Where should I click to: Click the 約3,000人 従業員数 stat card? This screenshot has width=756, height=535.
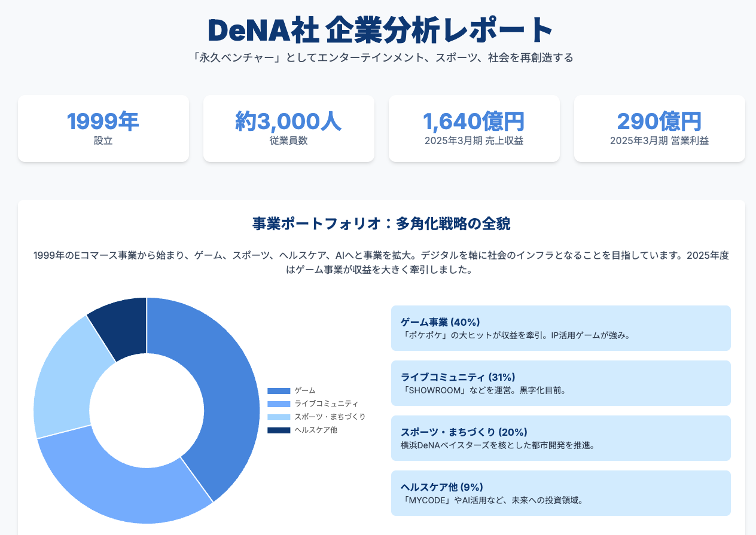point(289,129)
